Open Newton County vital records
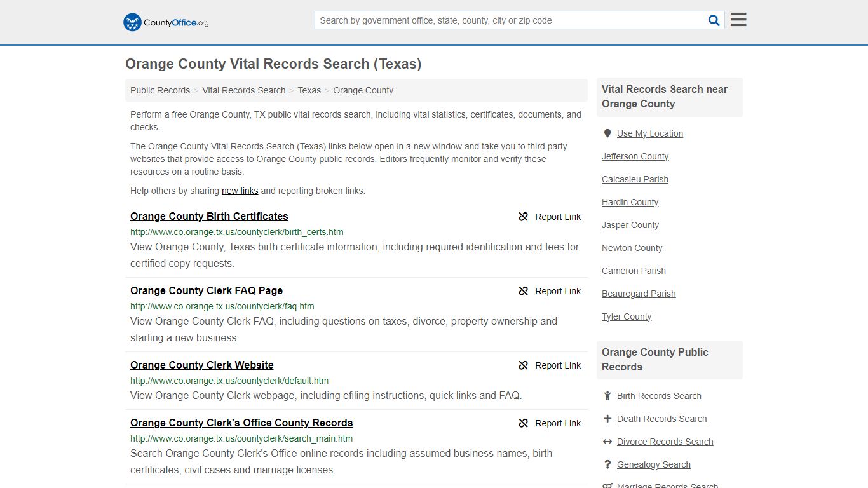The height and width of the screenshot is (488, 868). (x=632, y=248)
